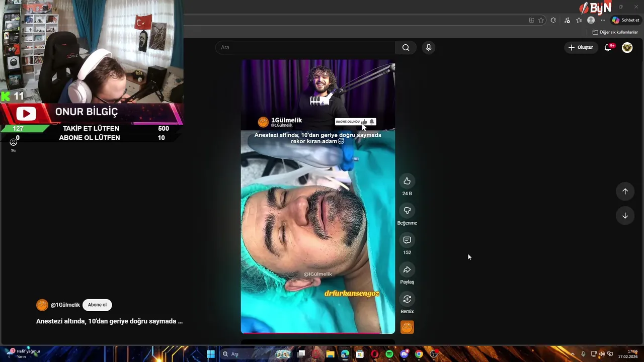Open Edge Sohbet et Copilot button
This screenshot has height=362, width=644.
click(625, 20)
